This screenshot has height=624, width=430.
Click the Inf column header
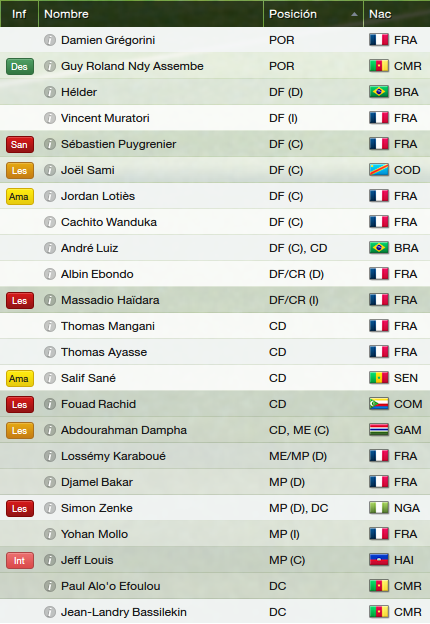19,14
